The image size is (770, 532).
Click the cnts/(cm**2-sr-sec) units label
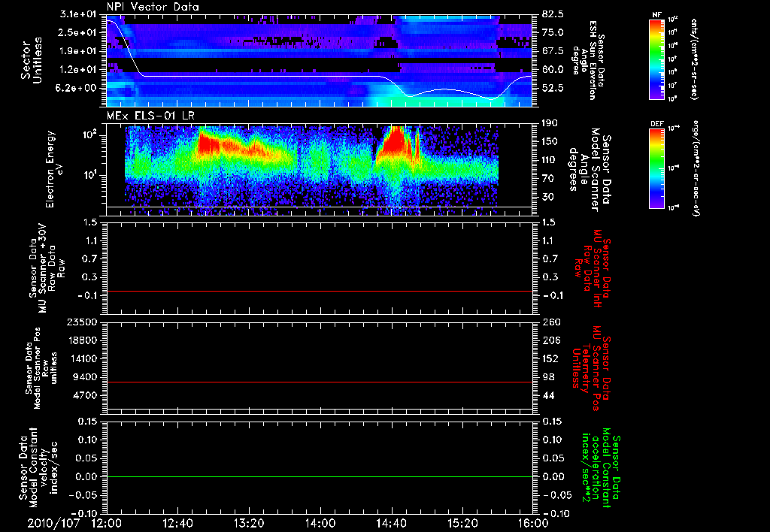(x=694, y=59)
